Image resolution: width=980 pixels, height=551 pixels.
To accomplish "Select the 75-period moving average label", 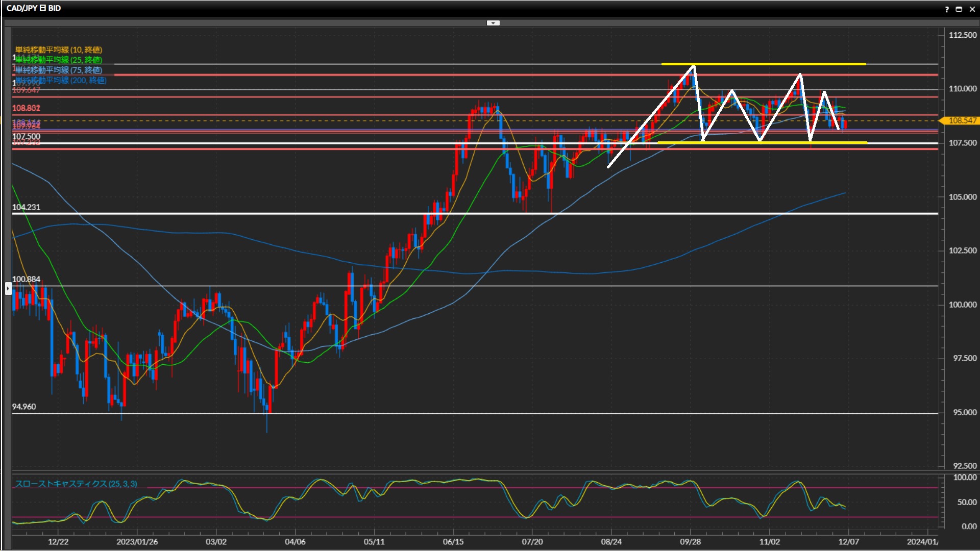I will click(x=58, y=70).
